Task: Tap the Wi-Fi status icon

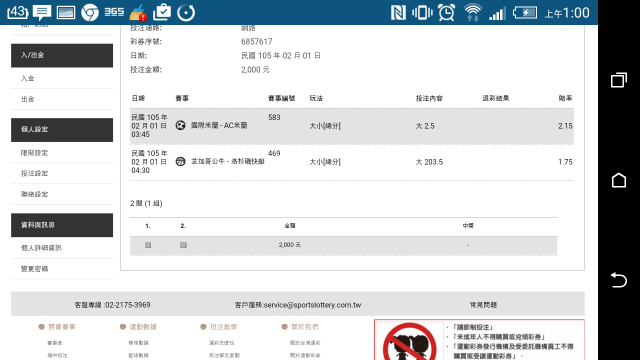Action: pyautogui.click(x=473, y=13)
